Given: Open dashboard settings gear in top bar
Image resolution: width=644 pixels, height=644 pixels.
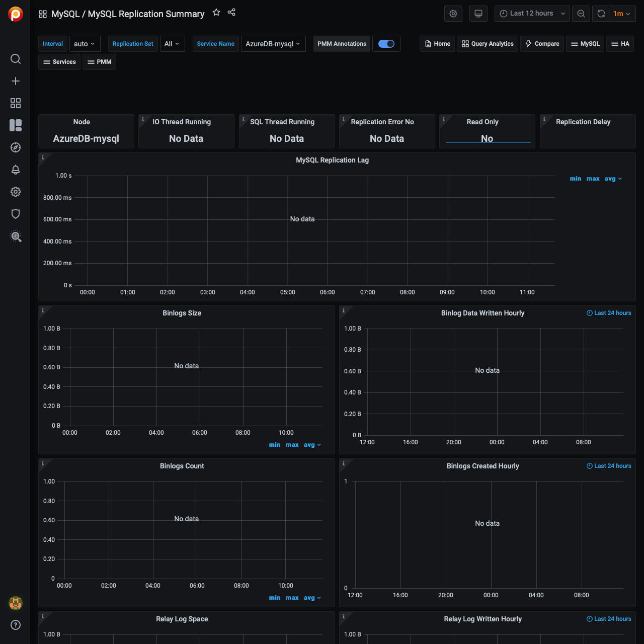Looking at the screenshot, I should (x=453, y=14).
